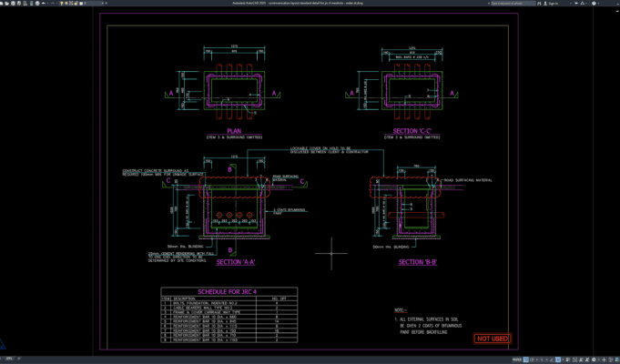This screenshot has width=620, height=364.
Task: Click the keyword search input field
Action: click(513, 3)
